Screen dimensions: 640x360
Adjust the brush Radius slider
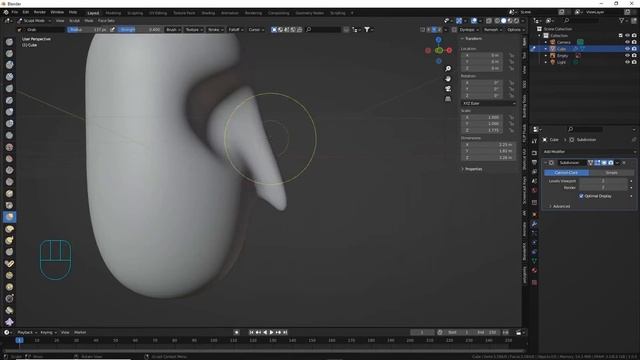[x=87, y=29]
